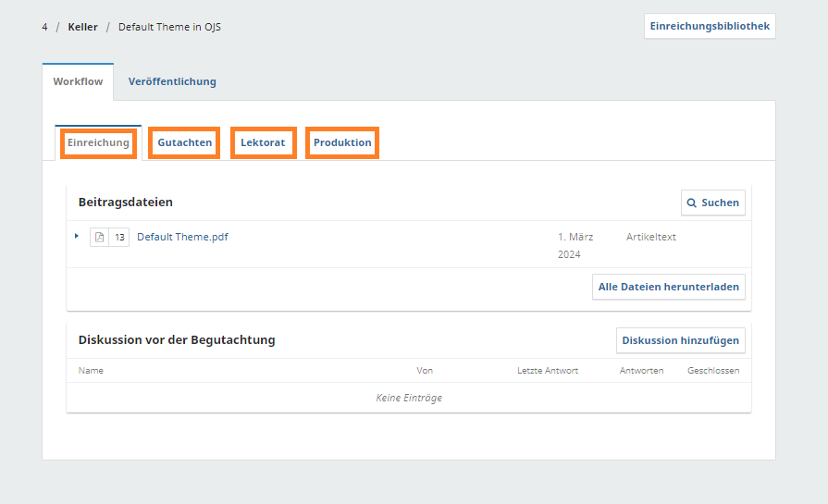Open the Lektorat stage tab
828x504 pixels.
click(263, 143)
